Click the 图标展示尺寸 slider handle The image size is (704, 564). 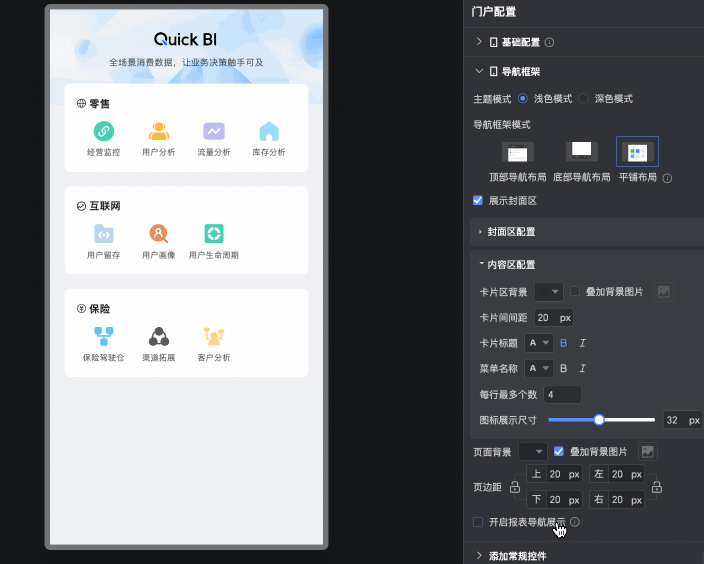click(x=599, y=420)
